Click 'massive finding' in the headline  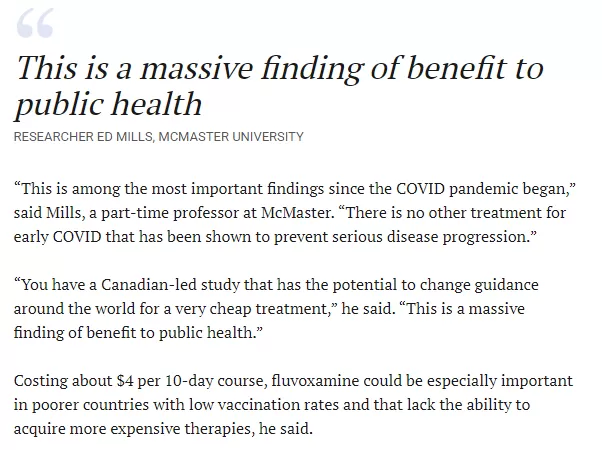[251, 68]
